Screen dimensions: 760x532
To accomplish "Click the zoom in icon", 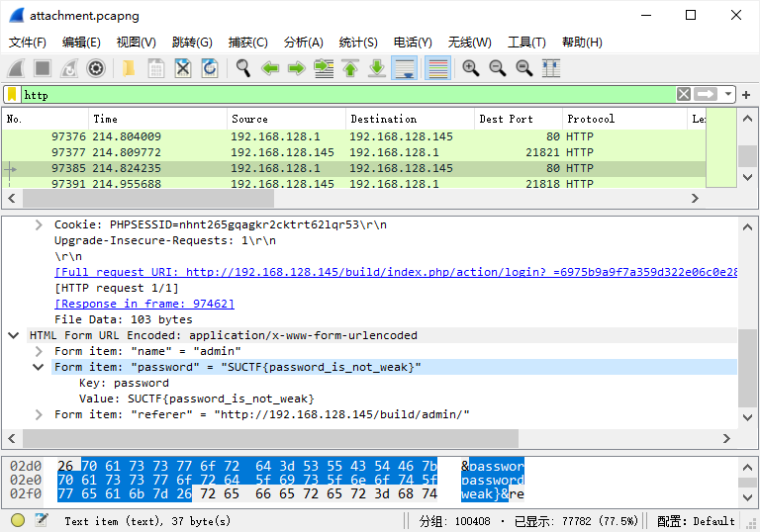I will tap(471, 68).
